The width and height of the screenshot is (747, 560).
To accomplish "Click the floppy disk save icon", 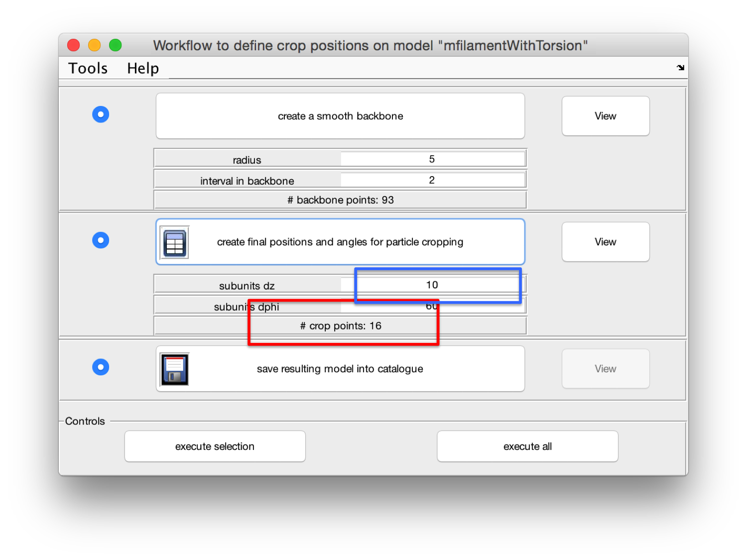I will (175, 369).
